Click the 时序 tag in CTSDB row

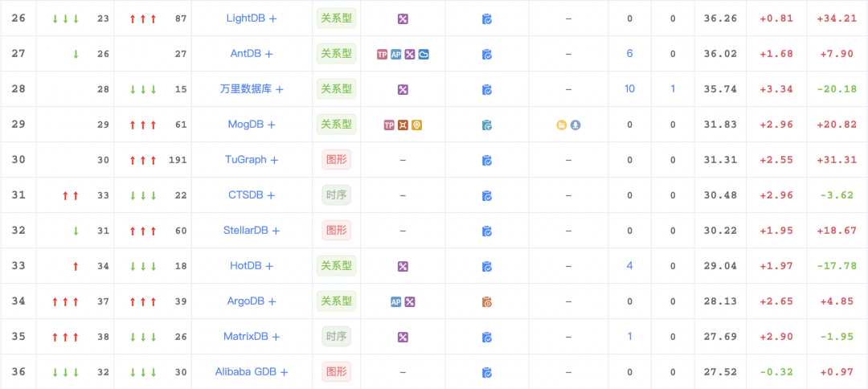[x=337, y=194]
